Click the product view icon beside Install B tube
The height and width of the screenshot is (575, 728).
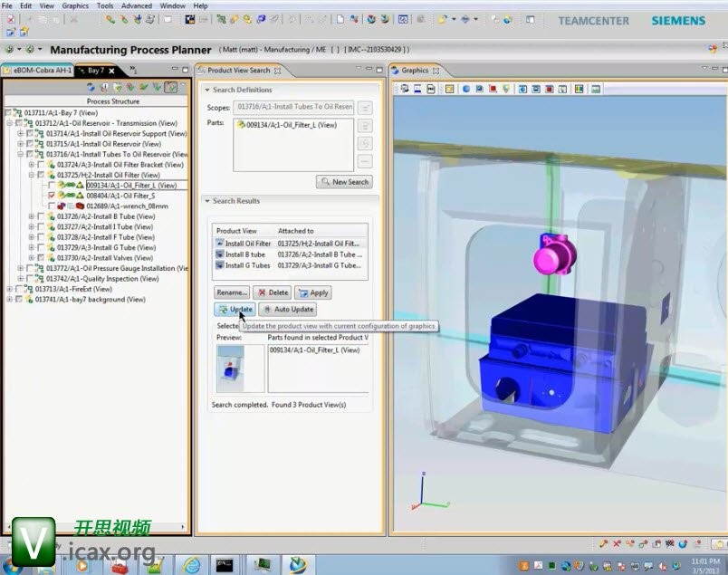[x=220, y=254]
